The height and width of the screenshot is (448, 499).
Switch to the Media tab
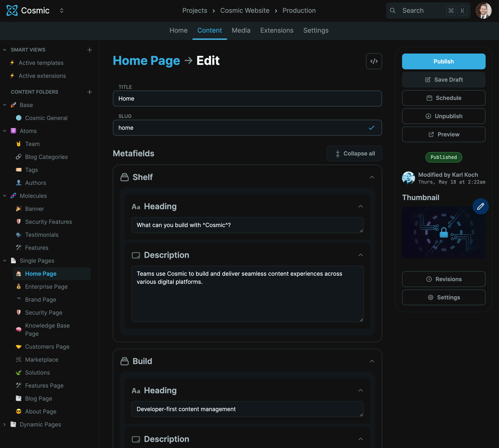[241, 30]
